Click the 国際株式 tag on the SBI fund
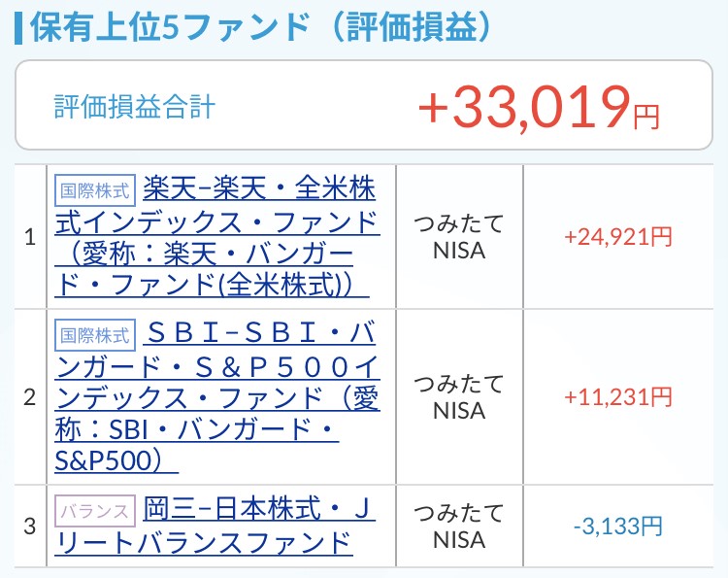 point(93,336)
